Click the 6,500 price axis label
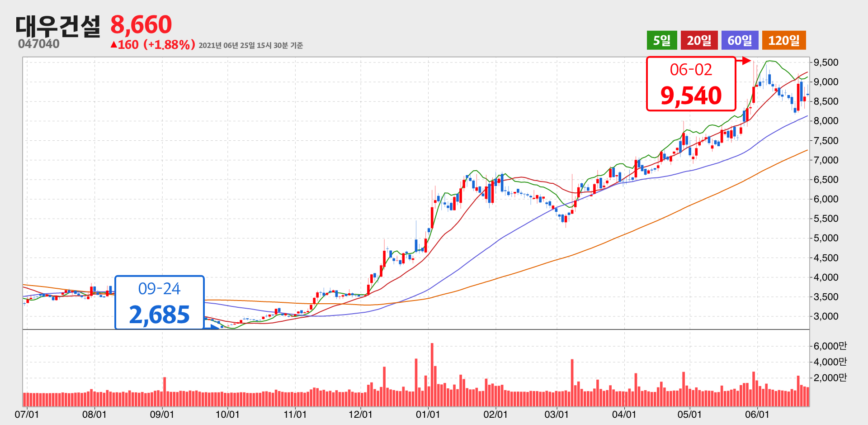Viewport: 868px width, 425px height. click(826, 180)
